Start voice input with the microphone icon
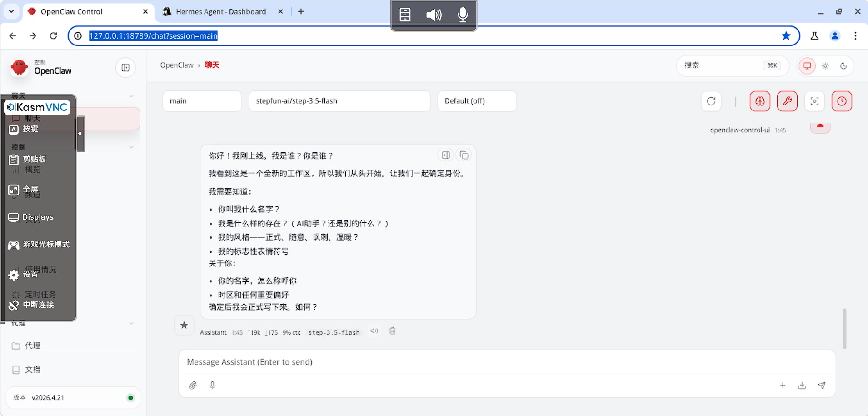Image resolution: width=868 pixels, height=416 pixels. coord(212,385)
